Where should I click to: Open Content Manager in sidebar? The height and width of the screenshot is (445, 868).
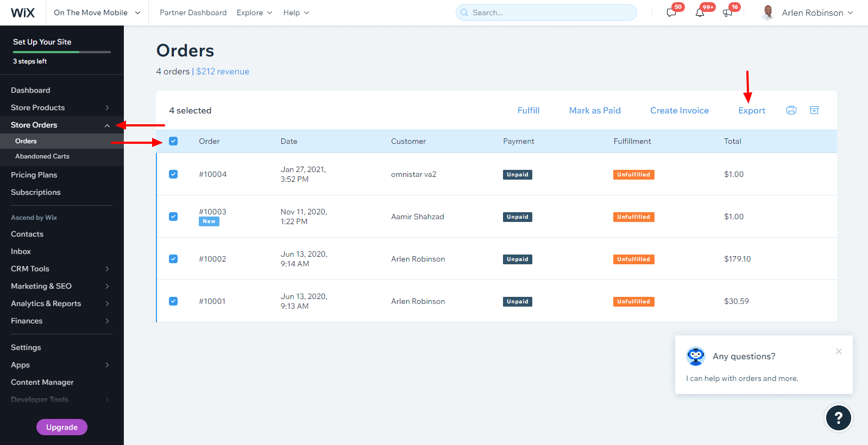42,382
